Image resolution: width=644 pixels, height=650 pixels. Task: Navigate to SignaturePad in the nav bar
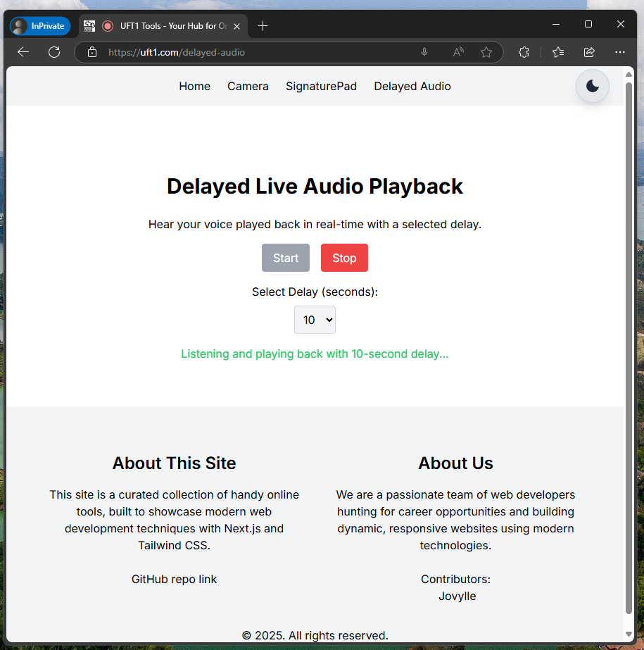(321, 86)
